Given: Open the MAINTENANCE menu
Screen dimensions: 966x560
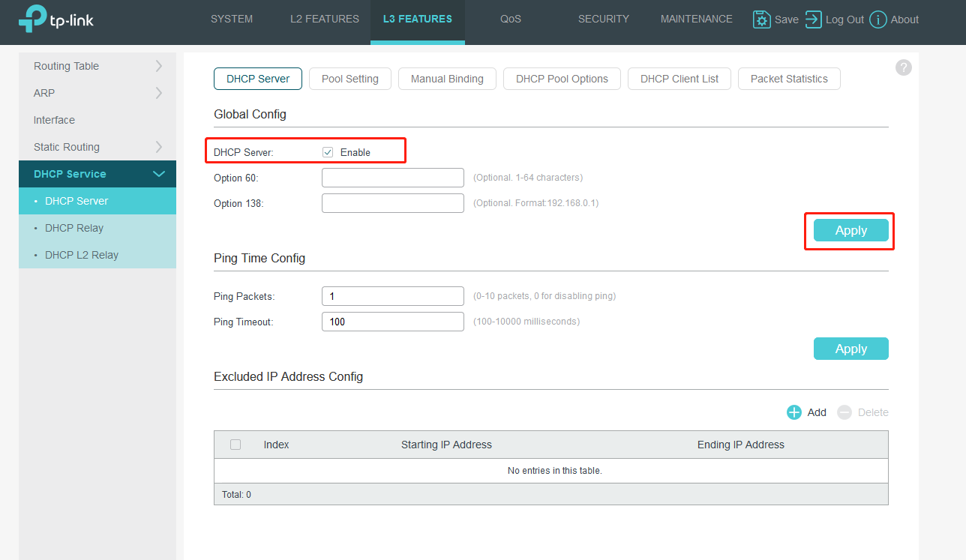Looking at the screenshot, I should [x=697, y=19].
